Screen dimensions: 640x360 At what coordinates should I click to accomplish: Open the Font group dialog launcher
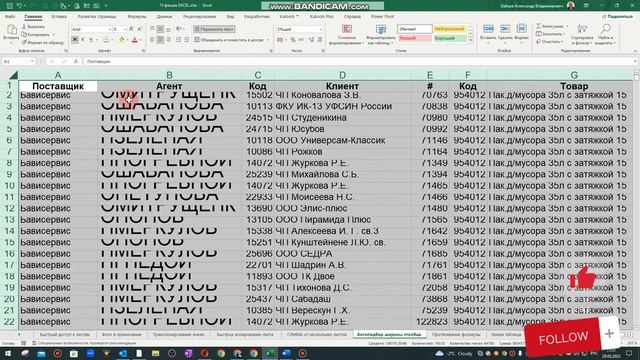(143, 51)
